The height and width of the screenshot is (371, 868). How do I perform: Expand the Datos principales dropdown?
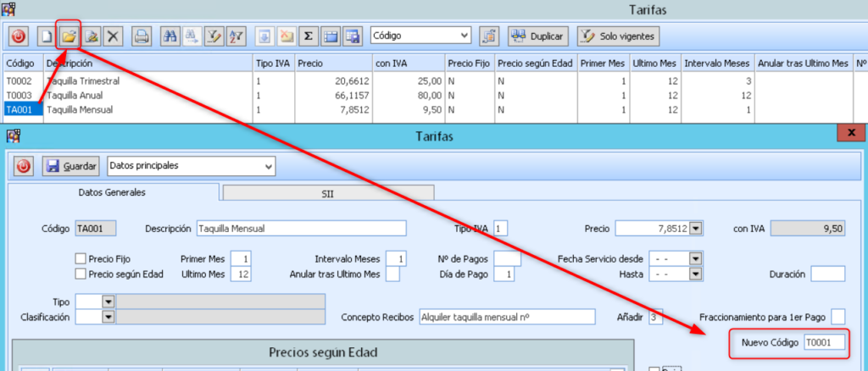[269, 166]
